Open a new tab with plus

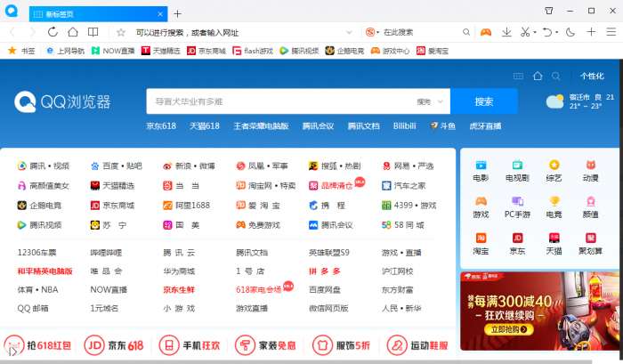coord(178,14)
